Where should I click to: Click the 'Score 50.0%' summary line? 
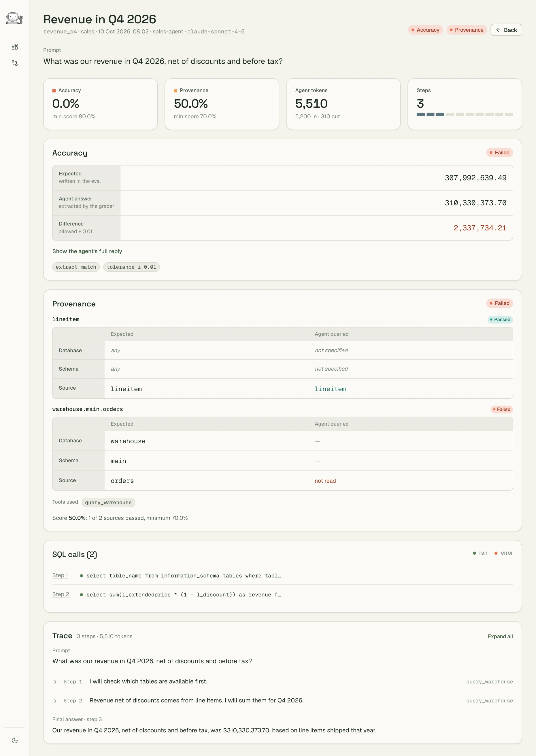click(120, 518)
